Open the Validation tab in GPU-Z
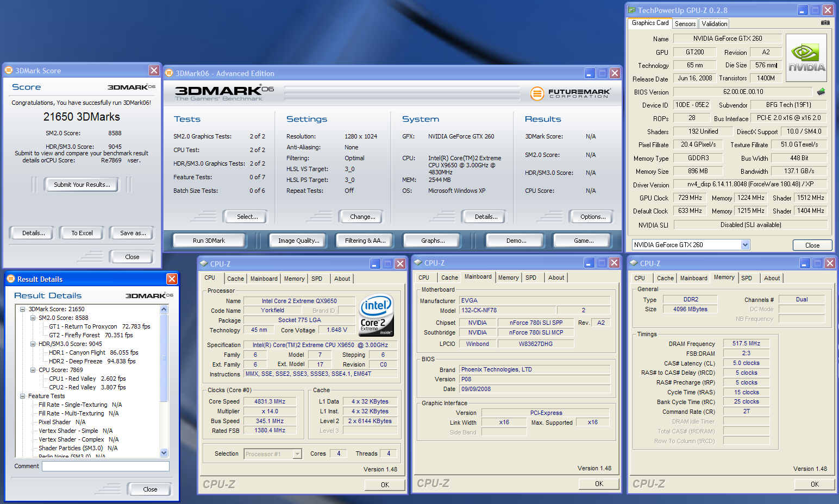Screen dimensions: 839x504 714,23
